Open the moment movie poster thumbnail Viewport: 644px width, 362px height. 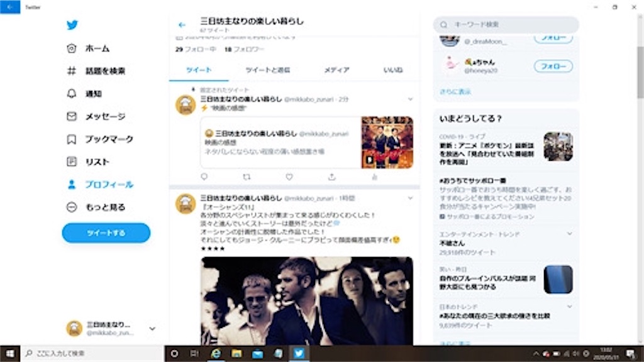pyautogui.click(x=387, y=143)
